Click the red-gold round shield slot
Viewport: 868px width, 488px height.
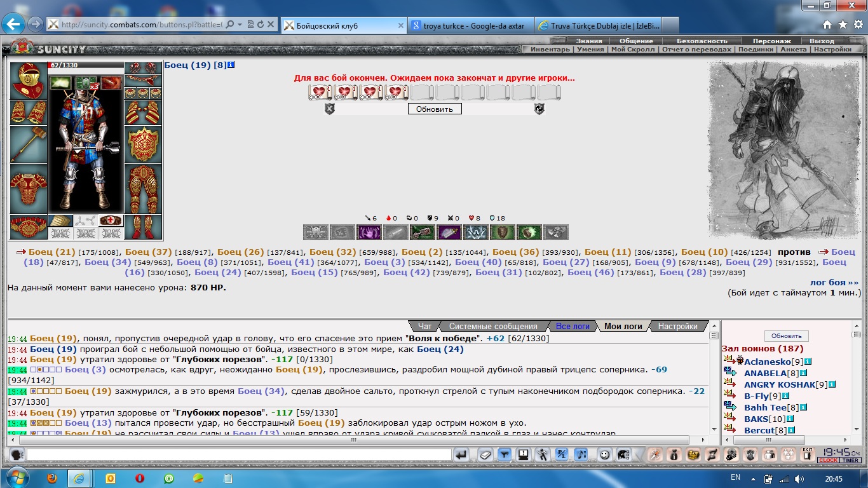tap(143, 144)
